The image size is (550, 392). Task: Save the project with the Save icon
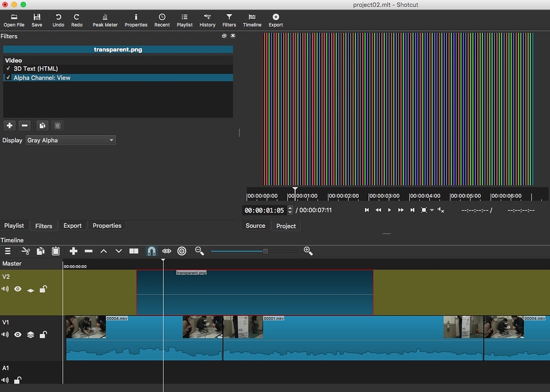(37, 20)
